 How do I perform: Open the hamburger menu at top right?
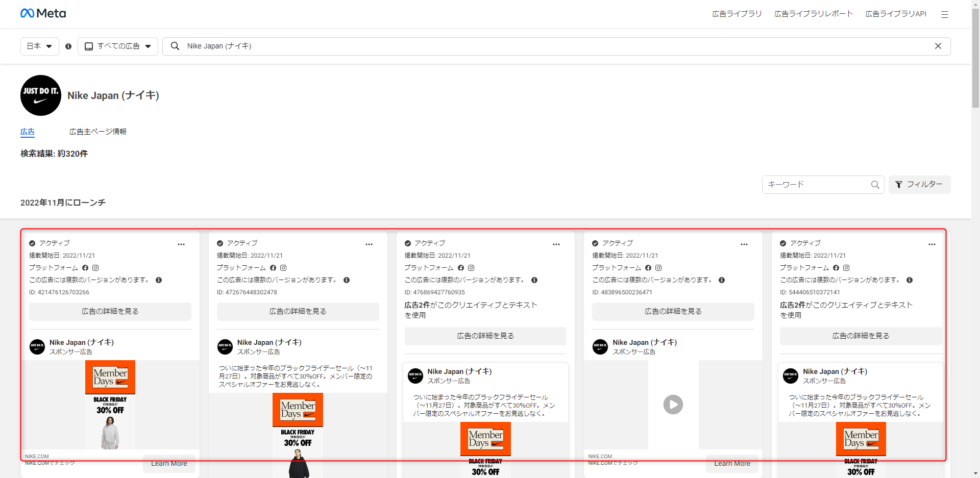point(944,14)
